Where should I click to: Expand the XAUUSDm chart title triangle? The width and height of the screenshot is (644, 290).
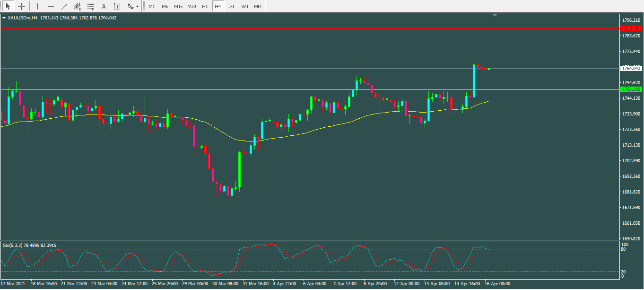(x=4, y=18)
